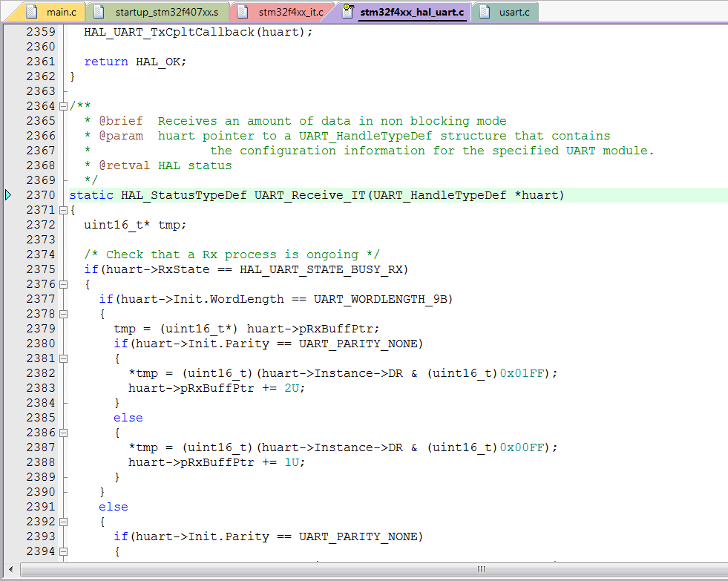Click UART_PARITY_NONE on line 2380
Image resolution: width=728 pixels, height=581 pixels.
(358, 344)
